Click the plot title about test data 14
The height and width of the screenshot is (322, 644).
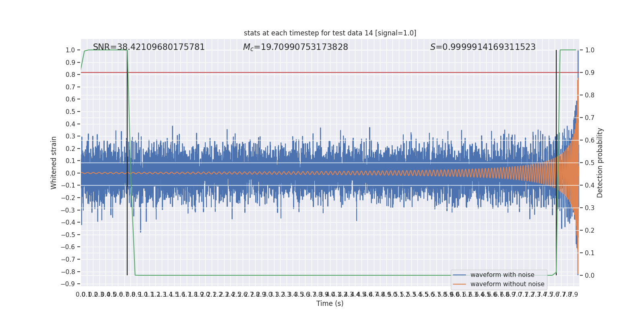point(330,33)
